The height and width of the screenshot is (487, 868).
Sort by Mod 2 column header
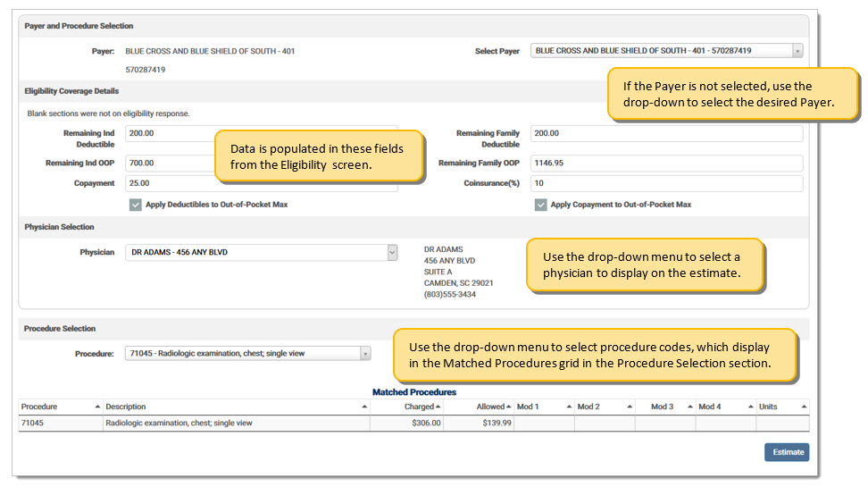point(629,407)
